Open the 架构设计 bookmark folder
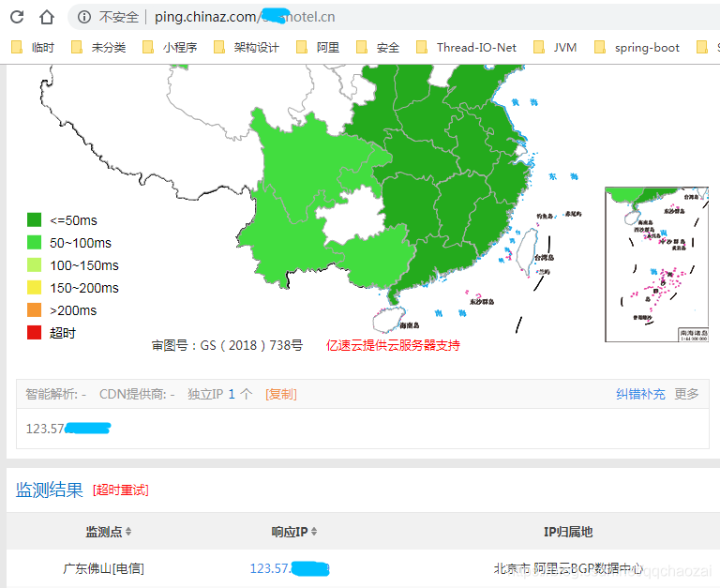 (x=247, y=47)
